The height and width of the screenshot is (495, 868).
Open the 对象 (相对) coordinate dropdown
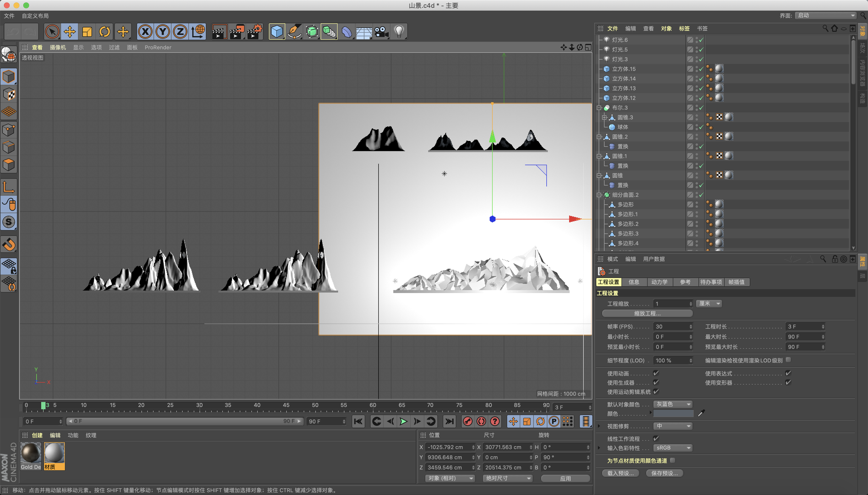point(450,478)
